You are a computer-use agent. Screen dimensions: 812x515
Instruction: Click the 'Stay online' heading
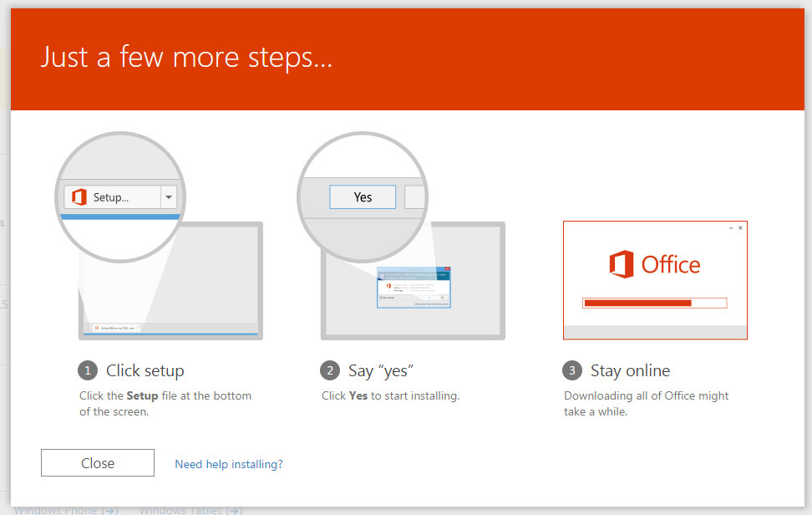click(630, 370)
